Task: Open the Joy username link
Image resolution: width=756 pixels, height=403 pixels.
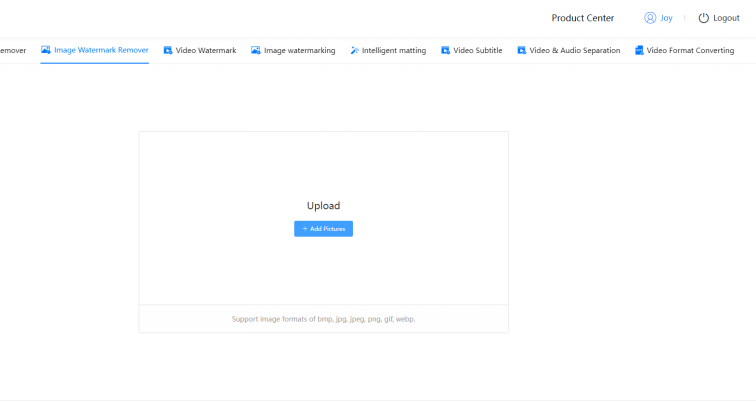Action: click(x=666, y=18)
